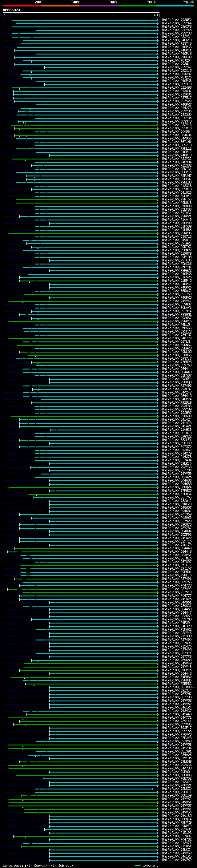Open the UniRef100_A2SY44 hit label
This screenshot has height=868, width=197.
pyautogui.click(x=176, y=23)
